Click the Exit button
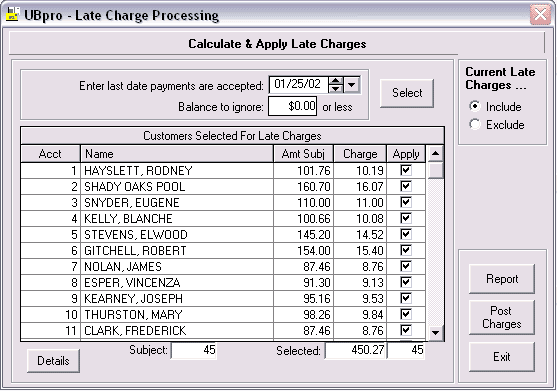The width and height of the screenshot is (557, 391). click(x=502, y=357)
